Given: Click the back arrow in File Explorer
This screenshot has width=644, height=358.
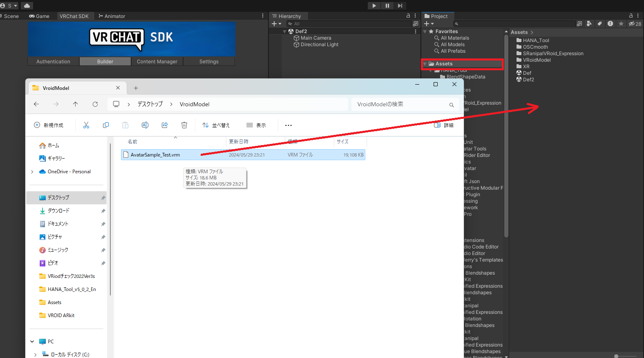Looking at the screenshot, I should click(x=36, y=104).
